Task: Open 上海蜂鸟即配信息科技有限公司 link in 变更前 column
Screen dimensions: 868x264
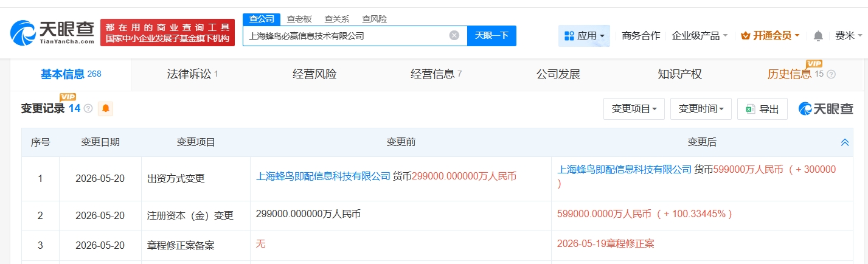Action: point(323,176)
